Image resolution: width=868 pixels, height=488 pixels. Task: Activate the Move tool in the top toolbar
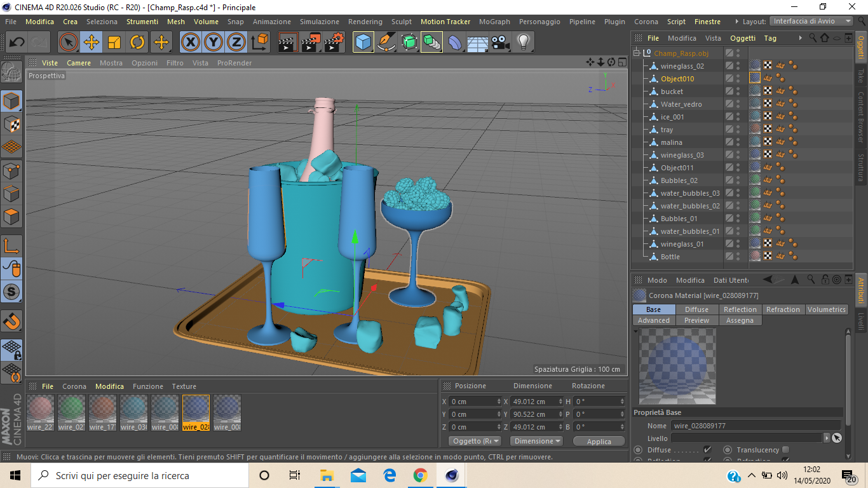(91, 43)
